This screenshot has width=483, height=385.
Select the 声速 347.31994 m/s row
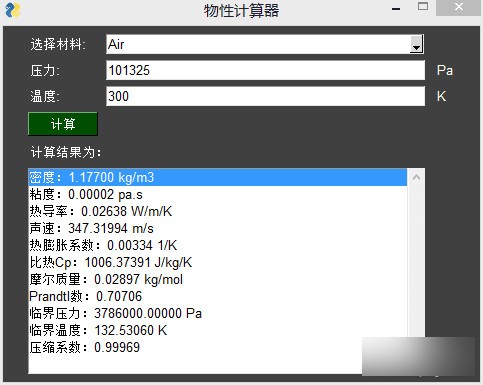pyautogui.click(x=218, y=228)
